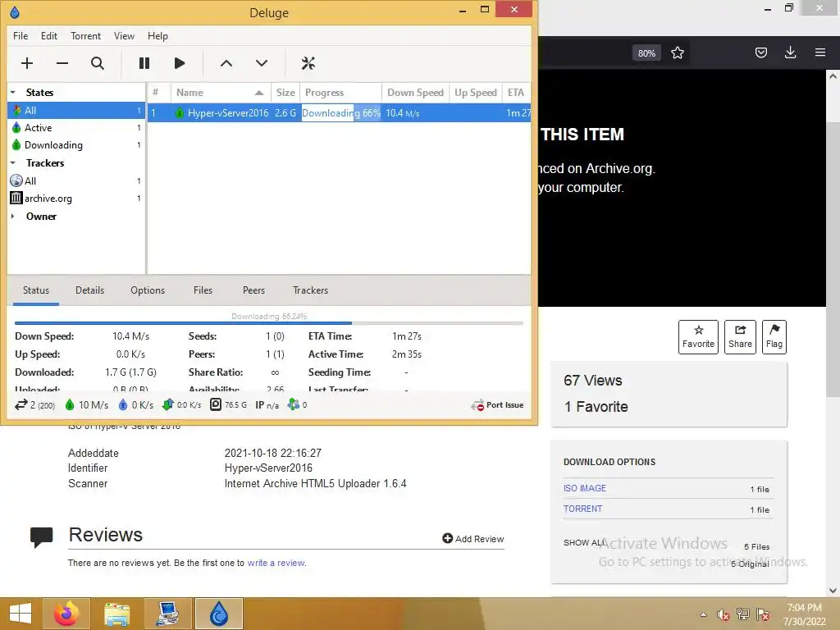Switch to the Trackers tab
Viewport: 840px width, 630px height.
tap(310, 290)
